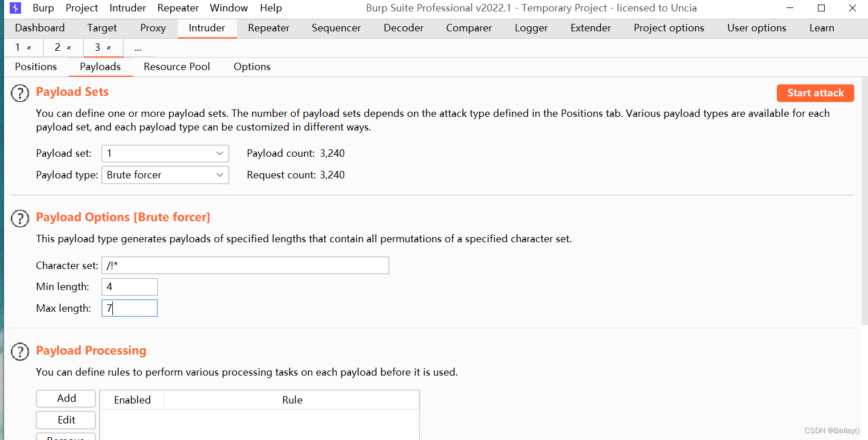Image resolution: width=868 pixels, height=440 pixels.
Task: Open the Intruder menu
Action: [x=128, y=8]
